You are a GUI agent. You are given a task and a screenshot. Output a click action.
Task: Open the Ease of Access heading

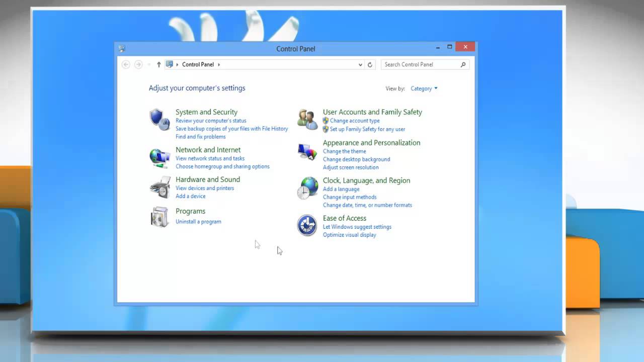click(345, 218)
